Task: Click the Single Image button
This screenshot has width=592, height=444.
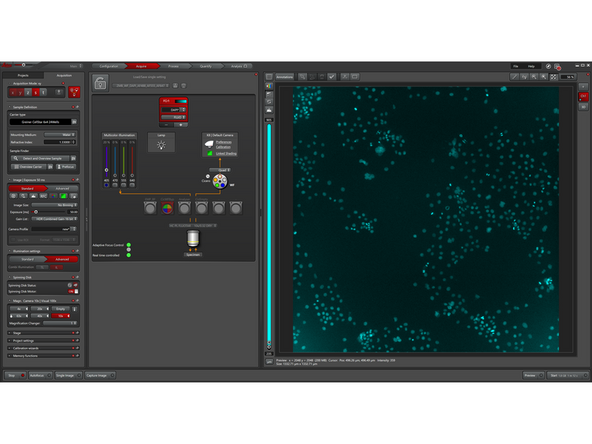Action: (68, 375)
